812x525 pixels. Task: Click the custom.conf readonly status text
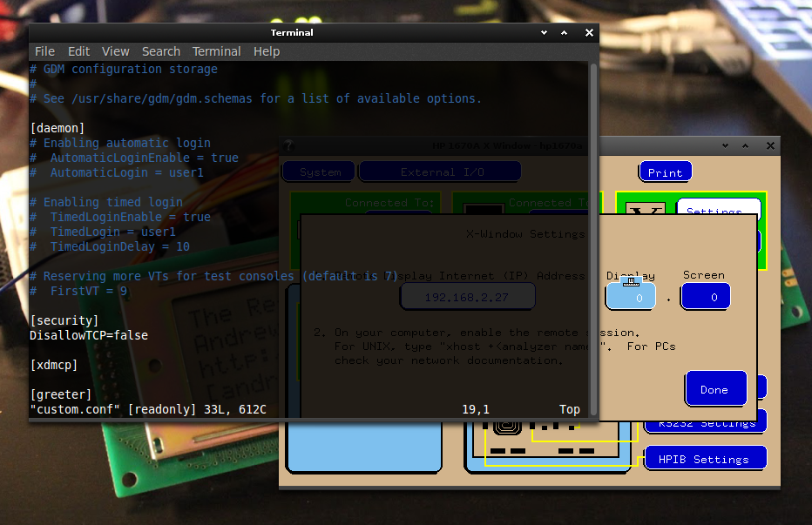(147, 409)
